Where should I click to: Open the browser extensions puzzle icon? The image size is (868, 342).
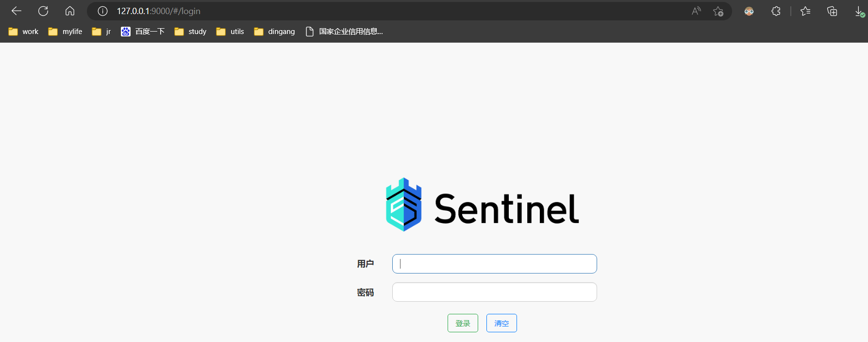point(776,11)
